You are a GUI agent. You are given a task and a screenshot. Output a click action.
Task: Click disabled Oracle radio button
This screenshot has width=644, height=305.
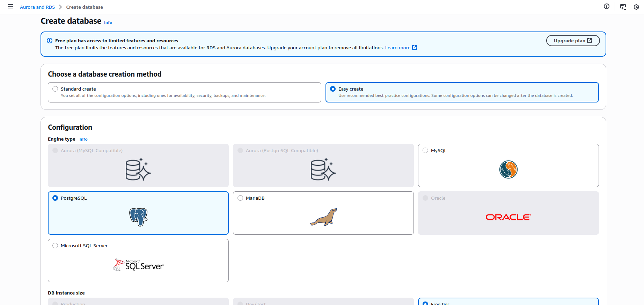coord(425,198)
